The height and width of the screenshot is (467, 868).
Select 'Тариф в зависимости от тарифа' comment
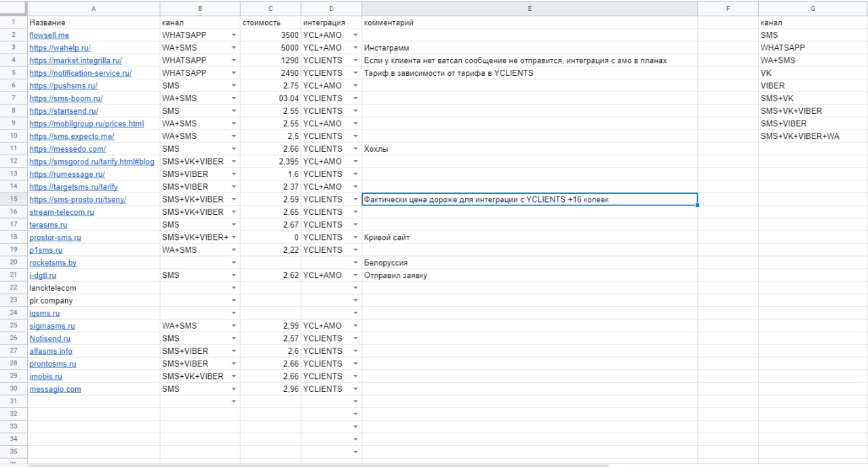click(x=530, y=73)
